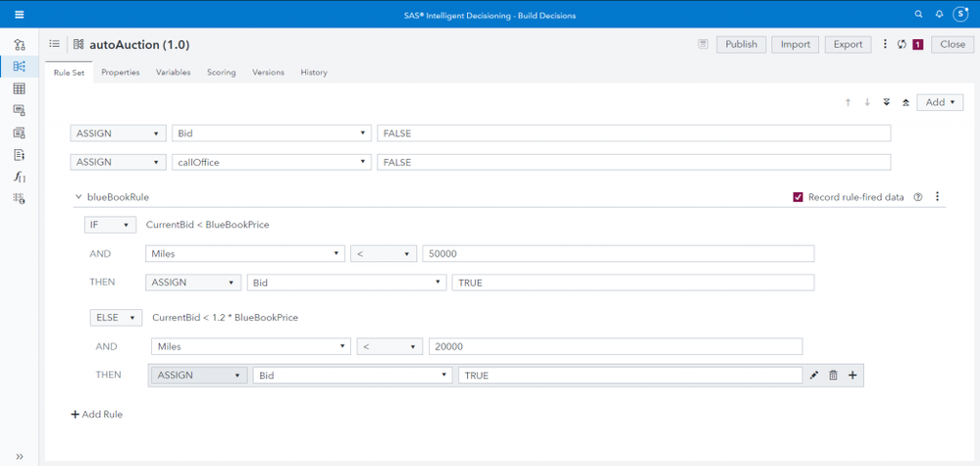Open the badge showing 1 notification
Viewport: 980px width, 466px height.
918,44
